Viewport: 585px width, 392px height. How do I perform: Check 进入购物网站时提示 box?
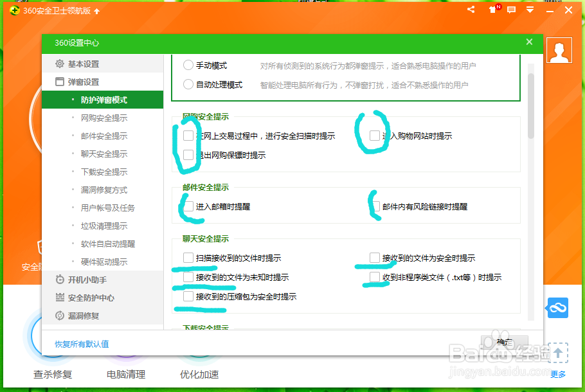(375, 136)
